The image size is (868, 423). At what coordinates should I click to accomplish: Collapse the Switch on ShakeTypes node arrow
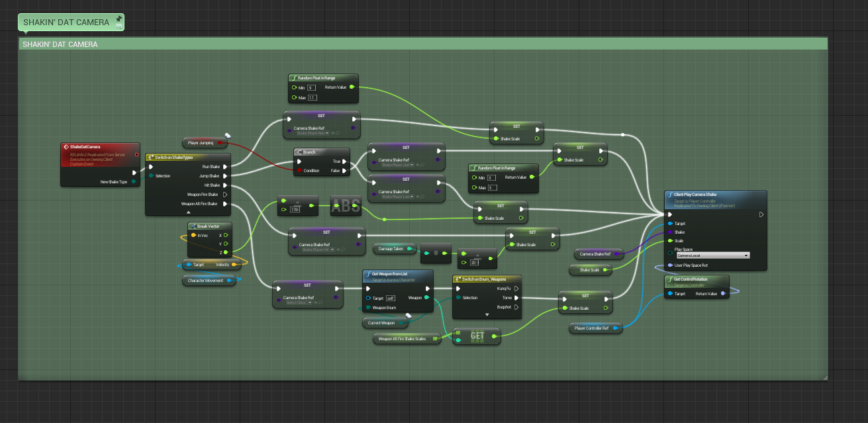tap(188, 212)
